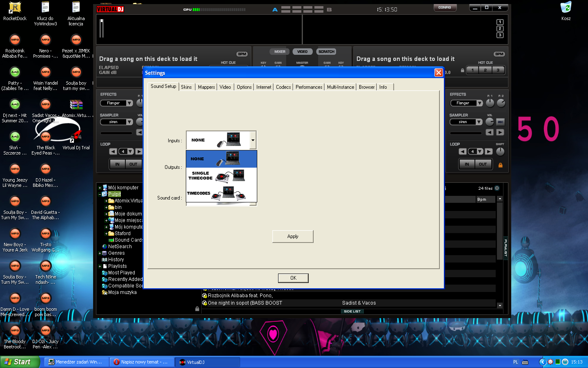Open the Inputs dropdown arrow
588x368 pixels.
253,140
